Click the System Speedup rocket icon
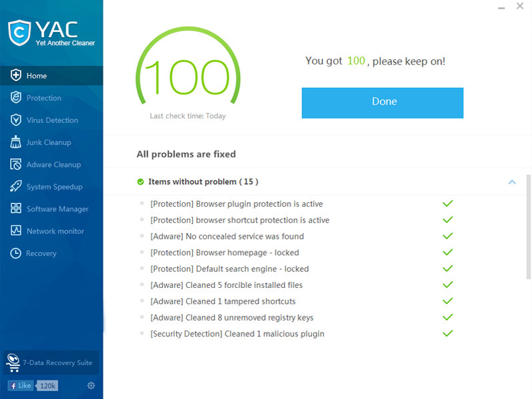 (16, 187)
